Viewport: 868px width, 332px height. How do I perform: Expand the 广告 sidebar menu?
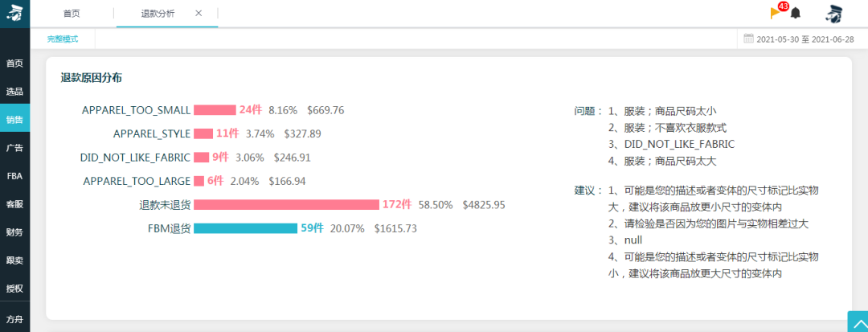pyautogui.click(x=15, y=148)
